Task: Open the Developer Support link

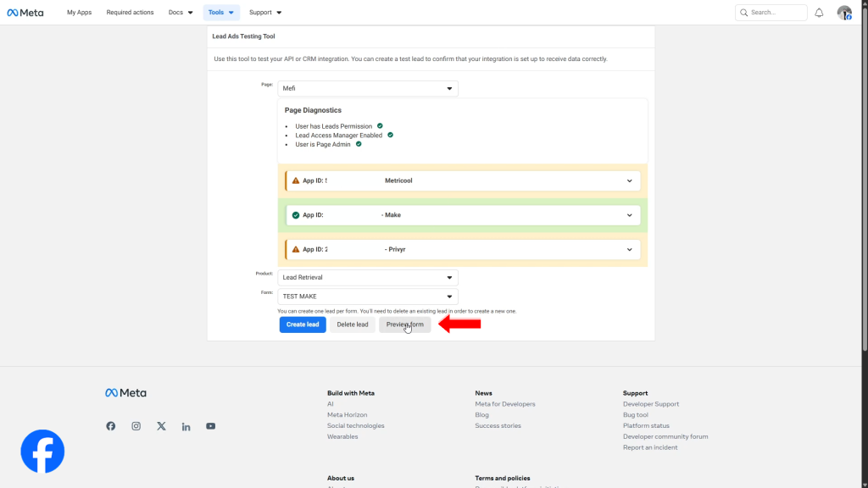Action: [650, 404]
